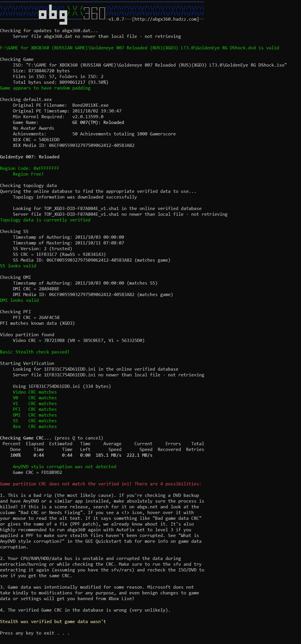Click the "No Avatar Awards" line
This screenshot has height=644, width=301.
[x=34, y=128]
